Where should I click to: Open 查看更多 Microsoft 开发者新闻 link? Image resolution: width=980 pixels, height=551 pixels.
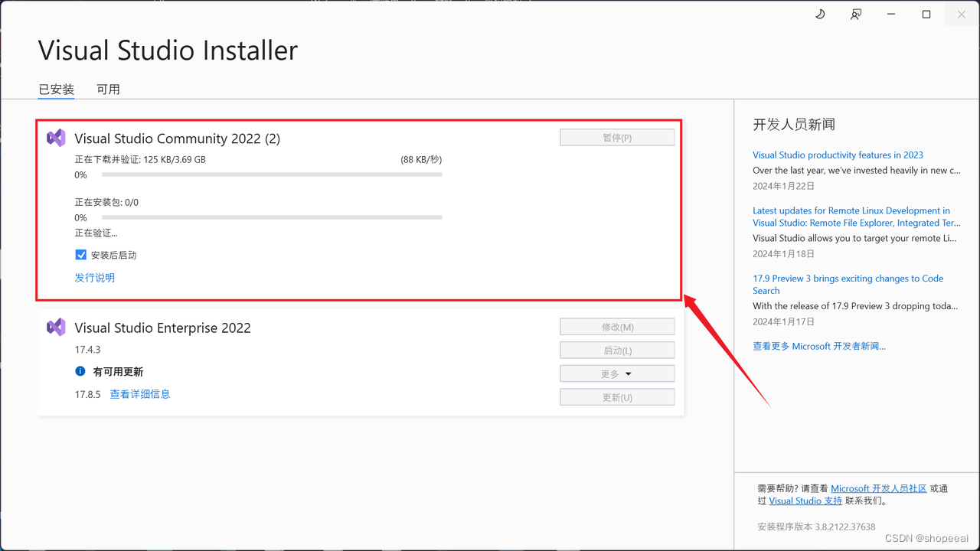coord(819,346)
